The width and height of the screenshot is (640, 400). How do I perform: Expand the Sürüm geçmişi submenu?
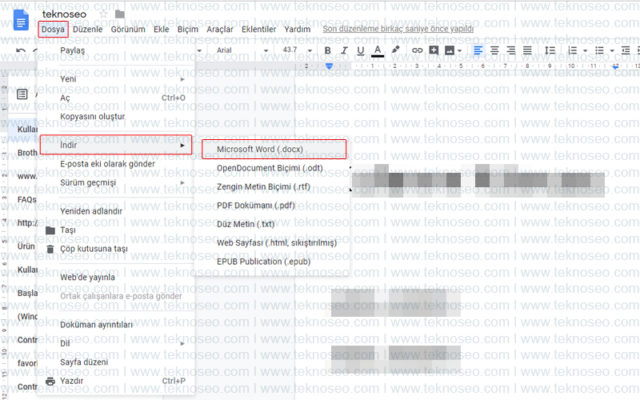116,183
